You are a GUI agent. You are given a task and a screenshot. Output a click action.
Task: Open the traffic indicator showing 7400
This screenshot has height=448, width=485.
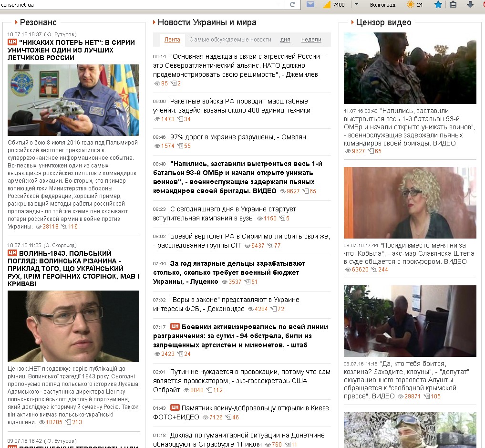pyautogui.click(x=334, y=5)
